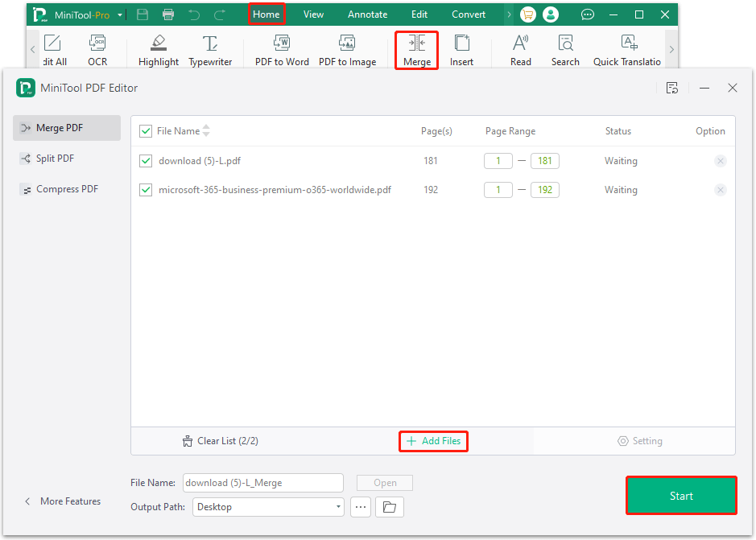Select Split PDF in sidebar

point(67,159)
